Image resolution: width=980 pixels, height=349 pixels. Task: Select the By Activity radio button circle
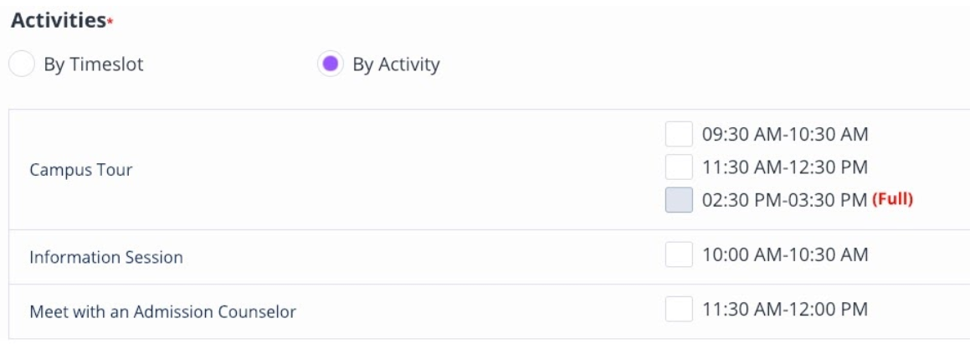(331, 64)
